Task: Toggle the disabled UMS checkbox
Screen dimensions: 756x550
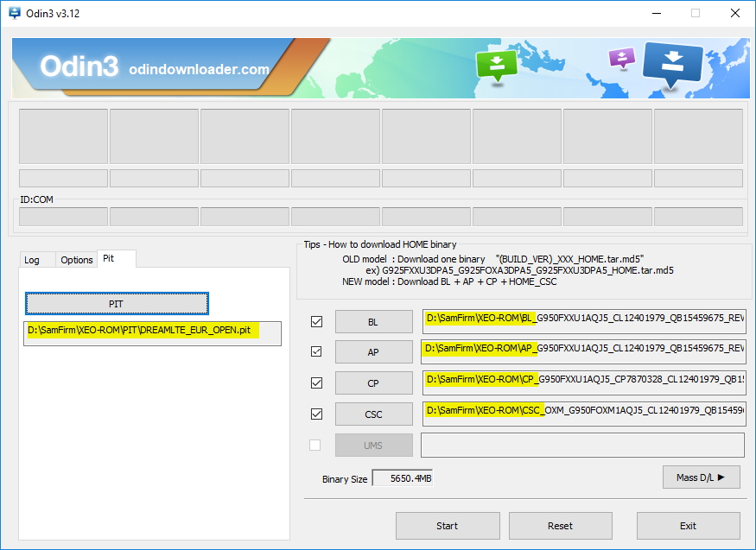Action: click(314, 445)
